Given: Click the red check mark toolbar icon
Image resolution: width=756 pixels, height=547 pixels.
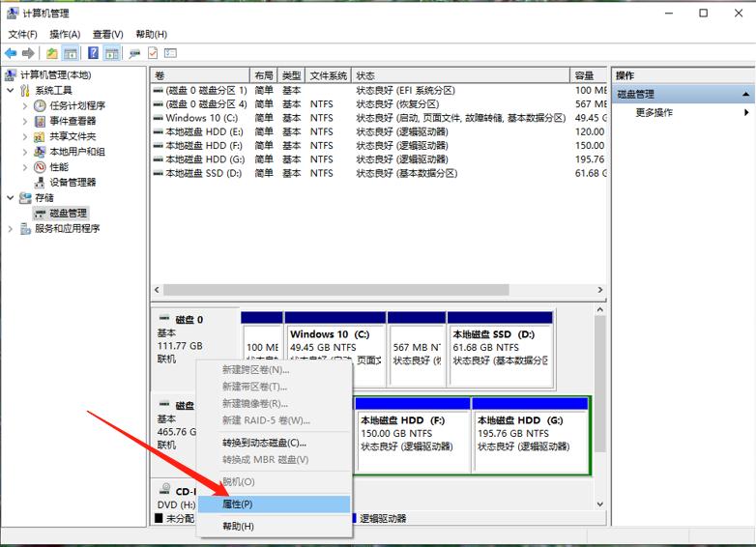Looking at the screenshot, I should pyautogui.click(x=153, y=53).
